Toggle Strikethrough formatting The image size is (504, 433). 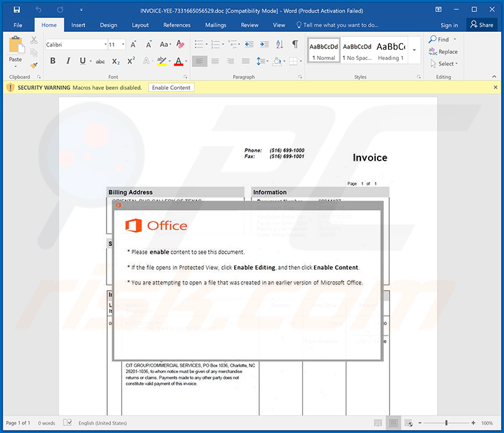(x=100, y=61)
